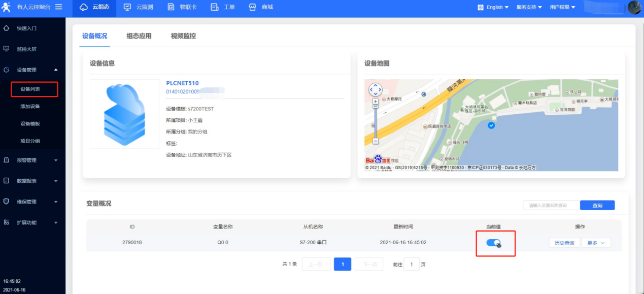Screen dimensions: 644x294
Task: Click the 工单 work order icon
Action: point(214,7)
